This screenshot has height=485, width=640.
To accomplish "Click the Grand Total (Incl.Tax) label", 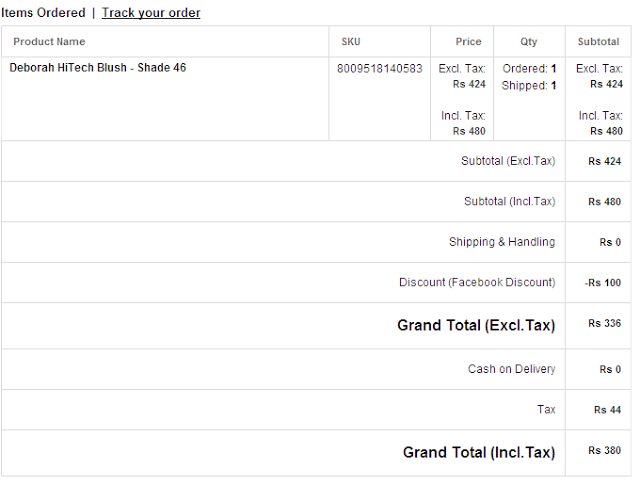I will pos(479,453).
